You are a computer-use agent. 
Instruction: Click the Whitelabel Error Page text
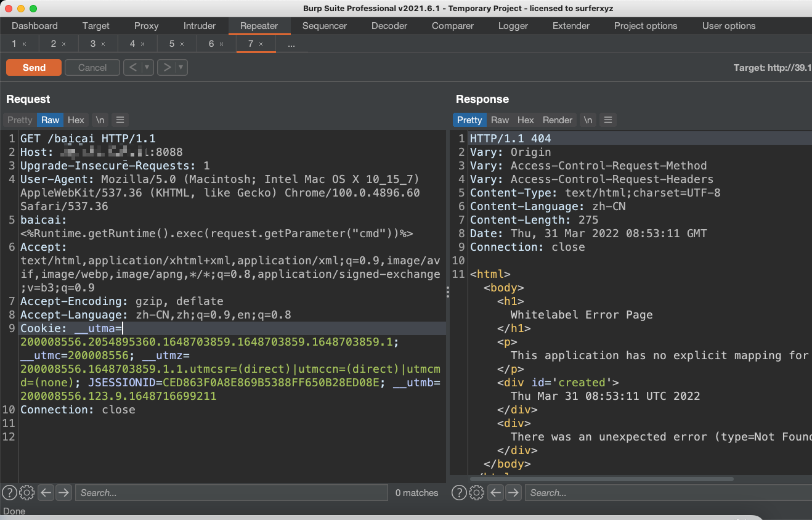pyautogui.click(x=582, y=315)
